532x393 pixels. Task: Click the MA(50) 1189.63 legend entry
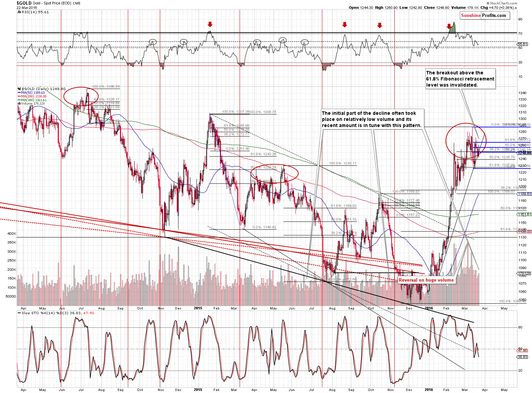[33, 93]
